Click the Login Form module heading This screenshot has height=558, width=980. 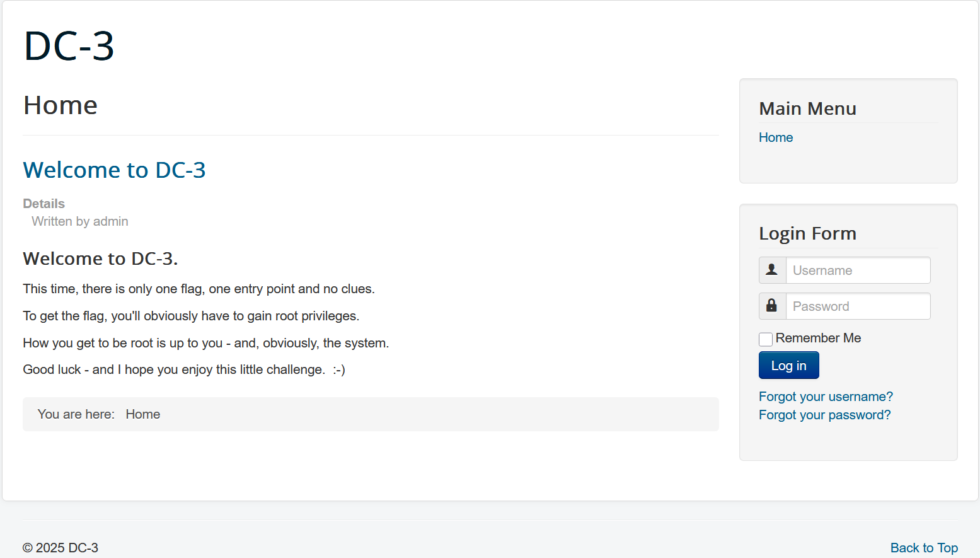pos(807,233)
